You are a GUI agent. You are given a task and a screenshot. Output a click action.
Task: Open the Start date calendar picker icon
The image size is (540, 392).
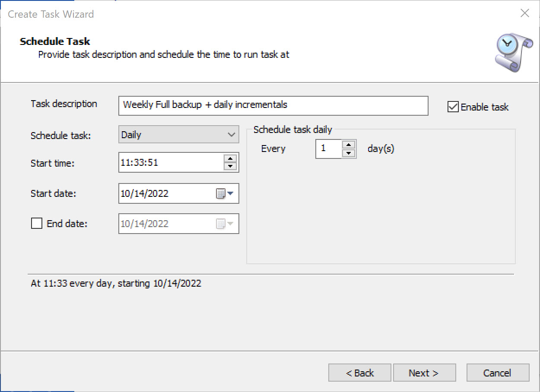coord(224,194)
